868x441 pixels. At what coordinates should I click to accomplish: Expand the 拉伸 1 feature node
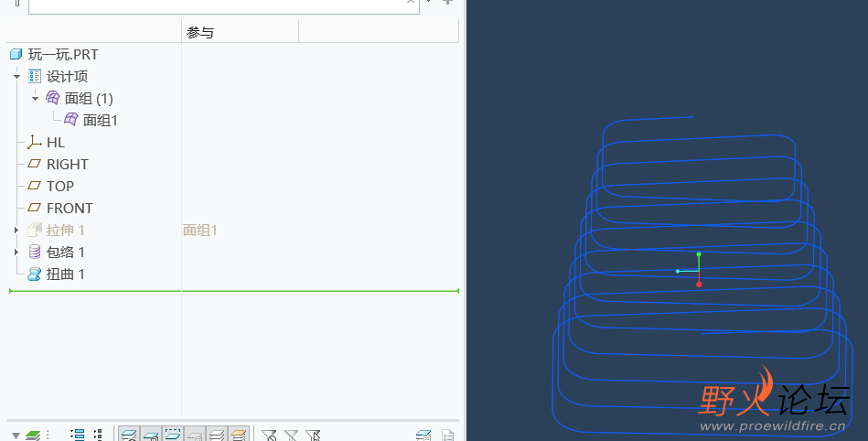point(16,230)
